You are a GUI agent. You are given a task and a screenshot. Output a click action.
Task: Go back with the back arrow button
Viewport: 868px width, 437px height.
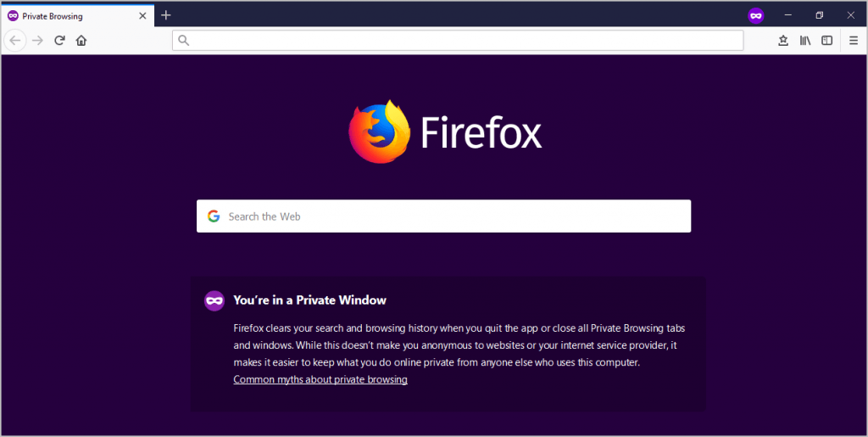point(15,41)
